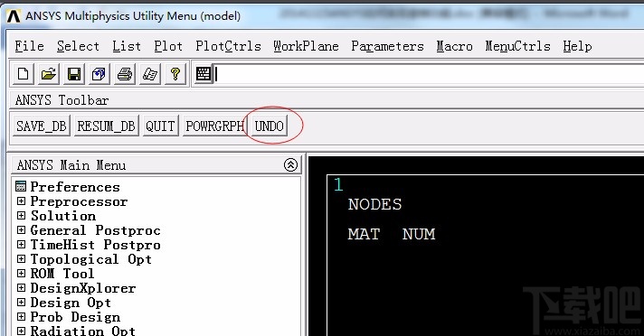Screen dimensions: 644x336
Task: Click the Open ANSYS File folder icon
Action: coord(49,74)
